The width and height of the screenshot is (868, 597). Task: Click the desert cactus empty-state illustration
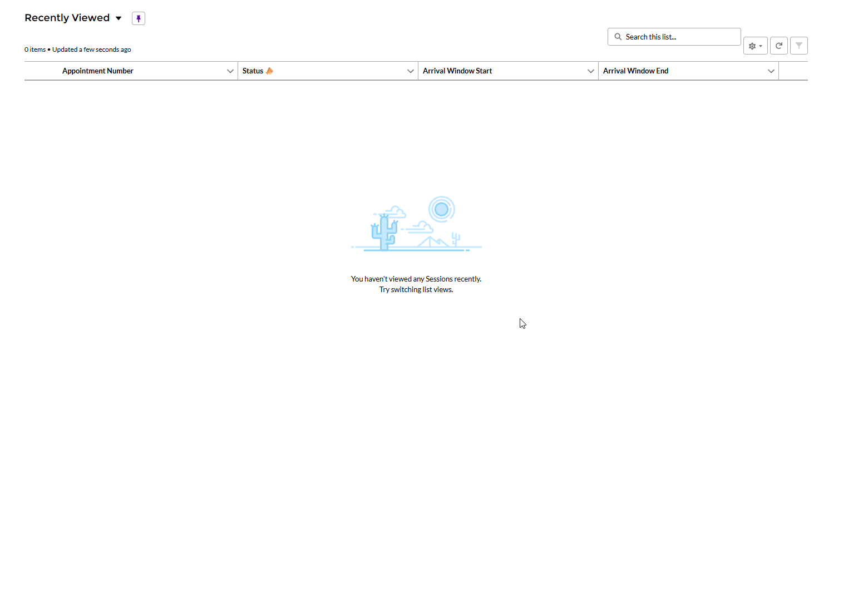click(384, 232)
